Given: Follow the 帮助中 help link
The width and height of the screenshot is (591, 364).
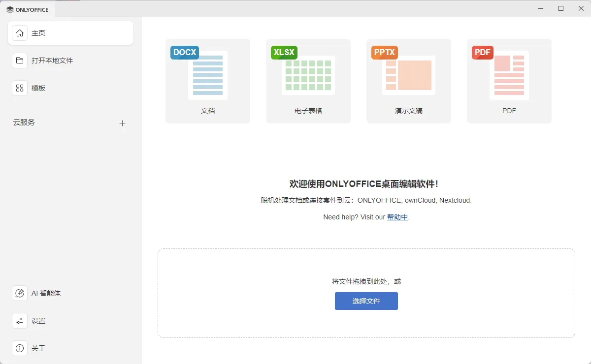Looking at the screenshot, I should pyautogui.click(x=397, y=217).
